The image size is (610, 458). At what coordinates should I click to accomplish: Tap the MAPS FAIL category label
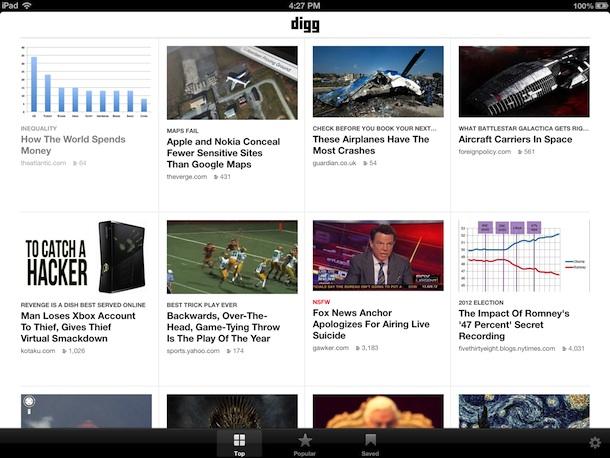point(182,131)
